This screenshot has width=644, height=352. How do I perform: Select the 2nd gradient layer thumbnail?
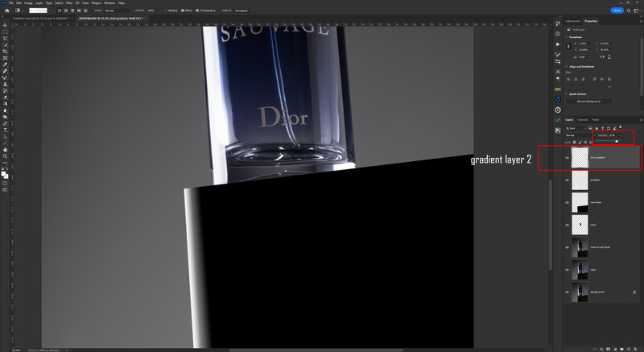coord(580,158)
